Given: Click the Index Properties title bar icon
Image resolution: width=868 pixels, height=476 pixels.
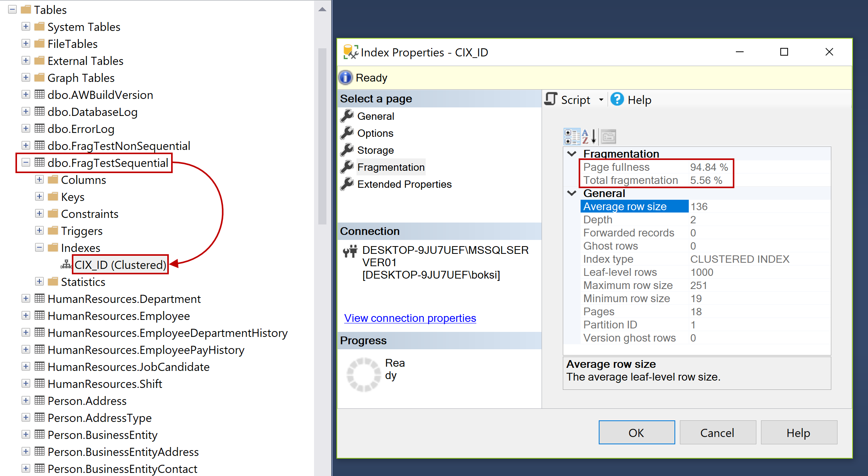Looking at the screenshot, I should point(350,52).
